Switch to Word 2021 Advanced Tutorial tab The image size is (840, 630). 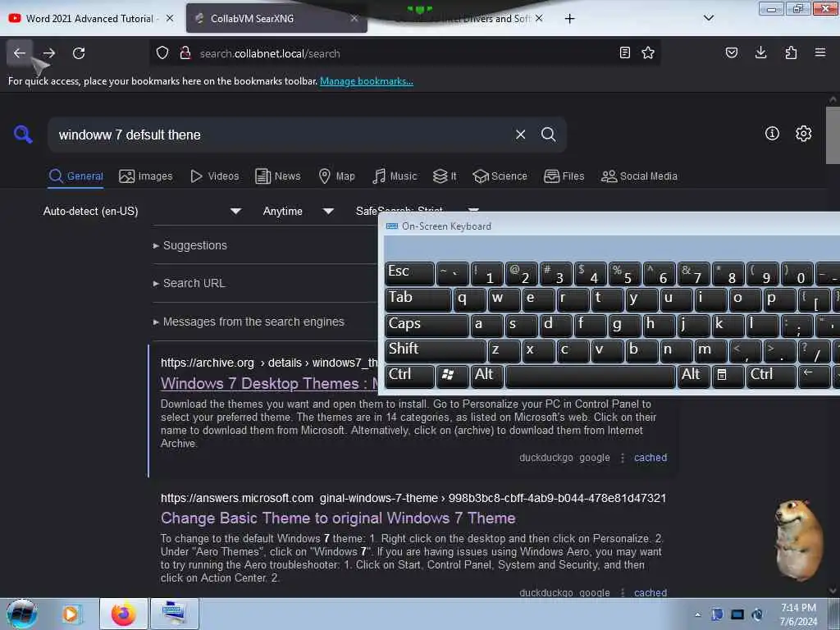click(x=91, y=18)
